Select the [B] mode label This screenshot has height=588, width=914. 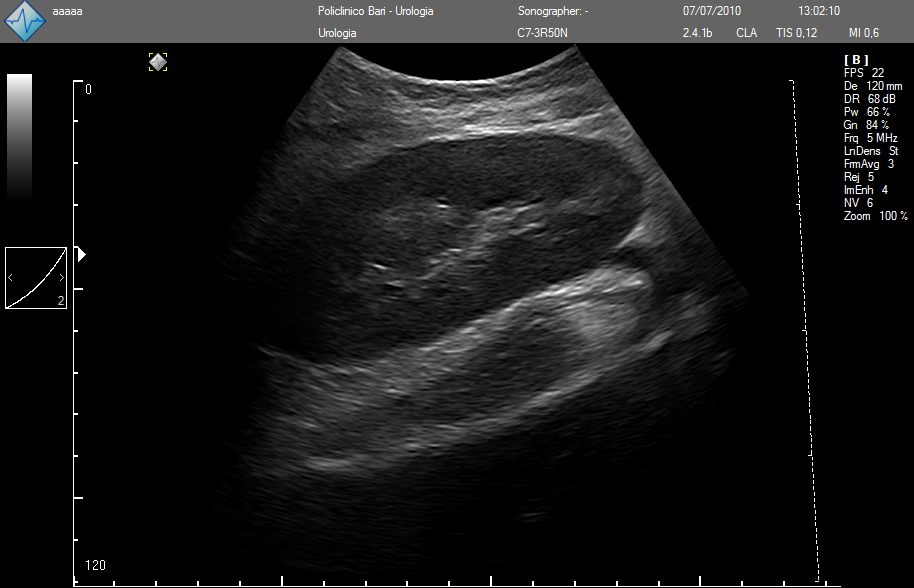pos(856,60)
